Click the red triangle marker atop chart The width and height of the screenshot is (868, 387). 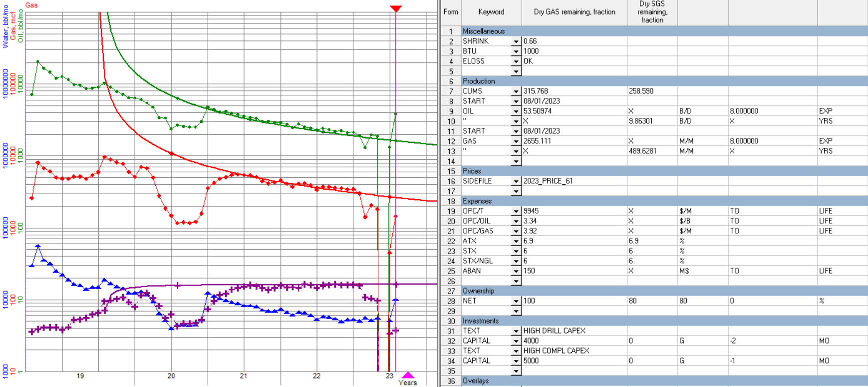[396, 8]
